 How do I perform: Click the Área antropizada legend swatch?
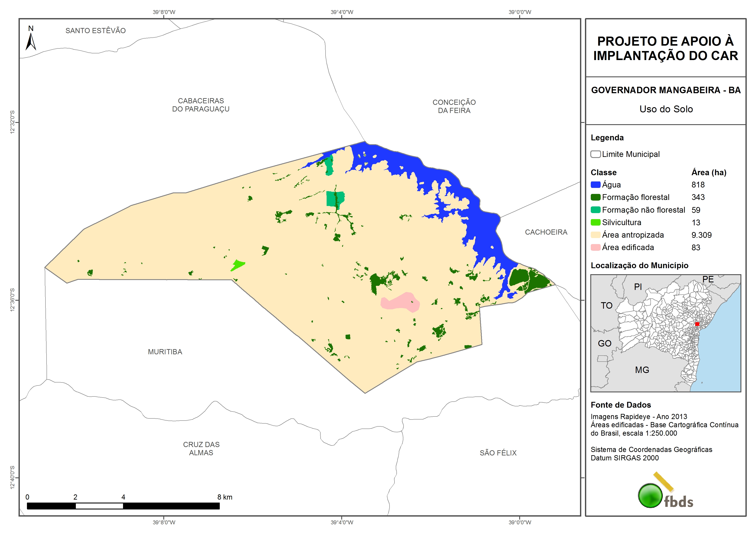click(595, 235)
